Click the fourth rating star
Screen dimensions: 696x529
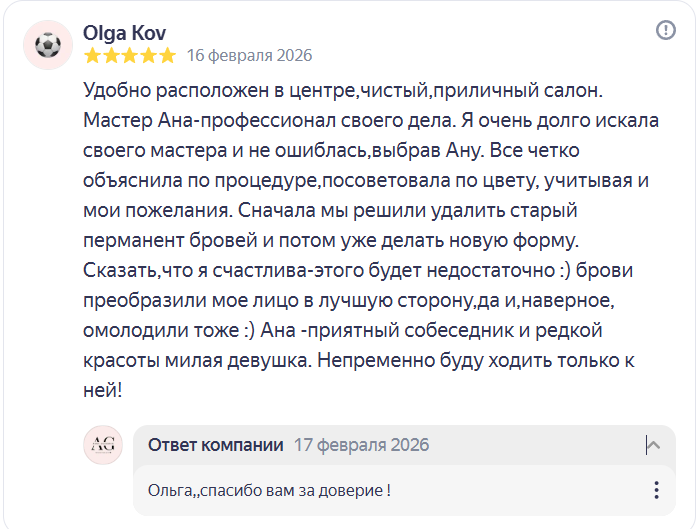coord(149,55)
